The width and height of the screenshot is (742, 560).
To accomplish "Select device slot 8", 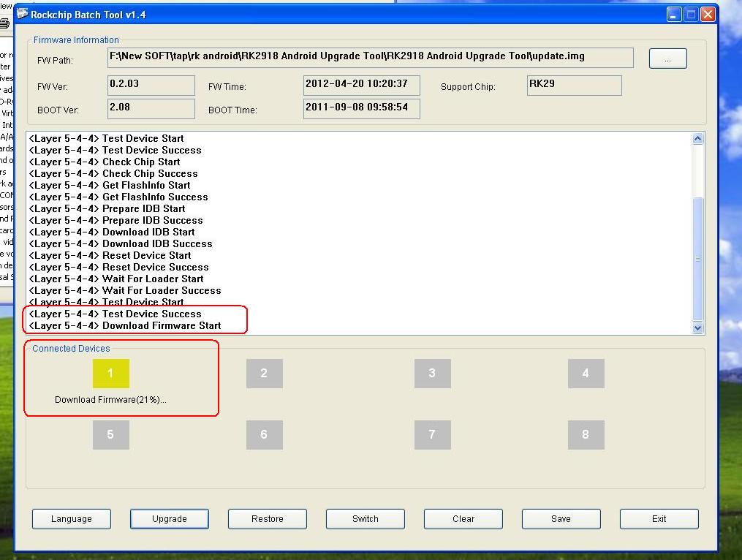I will 586,434.
